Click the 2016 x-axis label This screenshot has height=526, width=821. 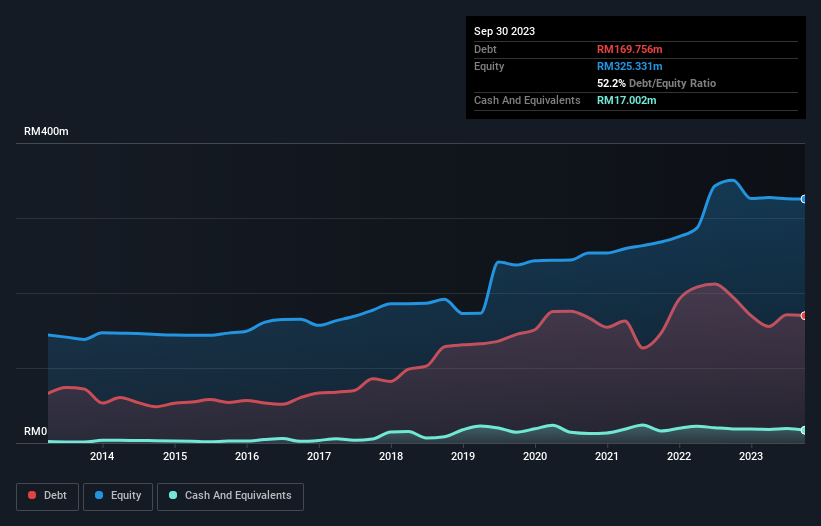pyautogui.click(x=247, y=456)
